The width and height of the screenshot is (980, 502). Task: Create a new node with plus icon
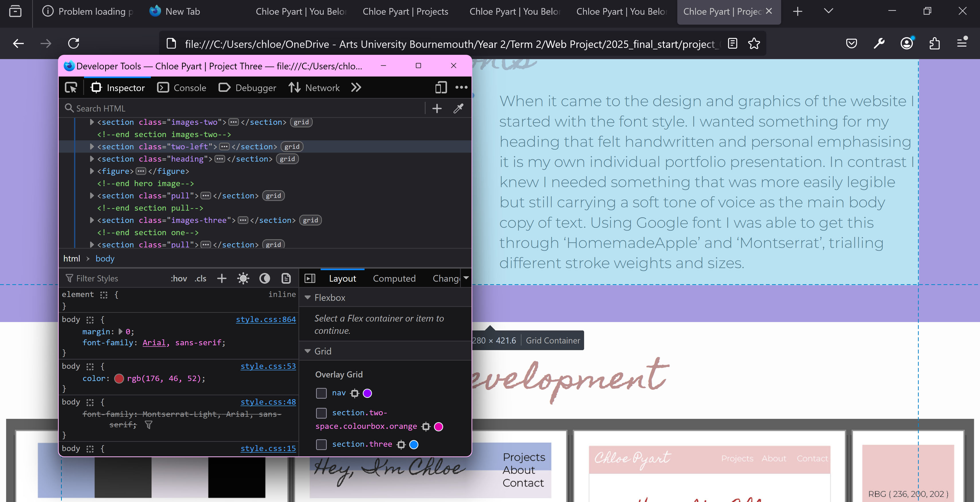[x=437, y=109]
